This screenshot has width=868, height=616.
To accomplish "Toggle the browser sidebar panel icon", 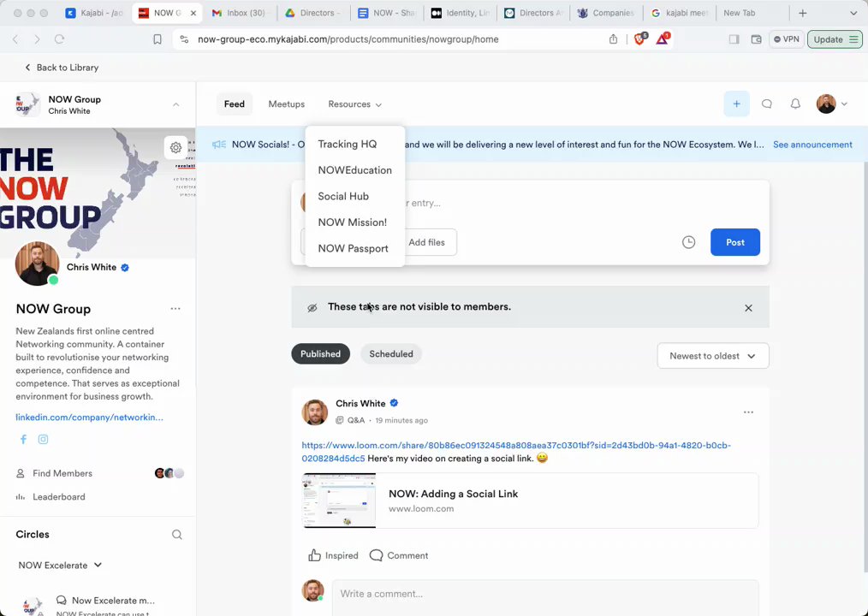I will coord(734,39).
